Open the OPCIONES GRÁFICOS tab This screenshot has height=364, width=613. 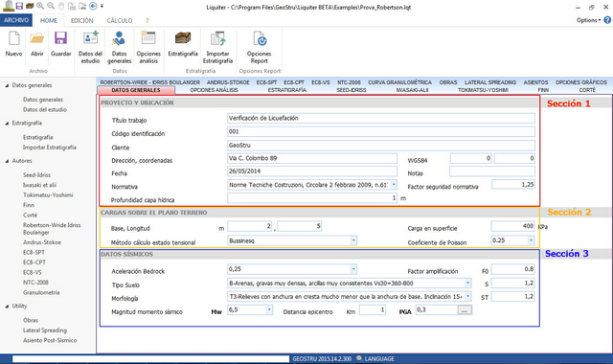[581, 82]
